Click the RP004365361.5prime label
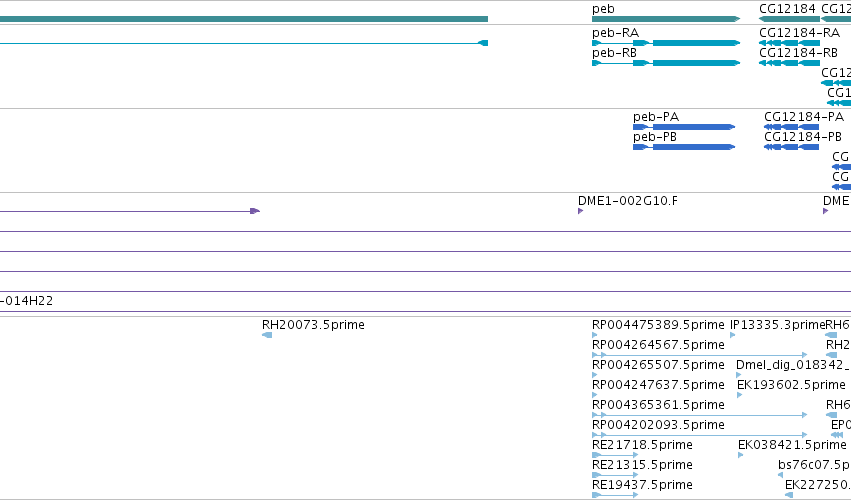Screen dimensions: 851x500 tap(658, 405)
